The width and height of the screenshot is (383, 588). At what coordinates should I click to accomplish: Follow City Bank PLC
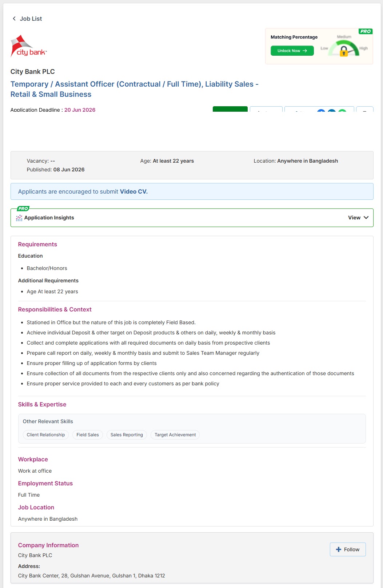[348, 549]
